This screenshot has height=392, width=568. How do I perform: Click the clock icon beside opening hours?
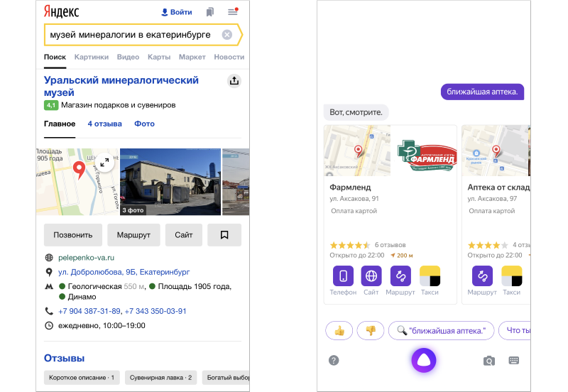click(x=49, y=326)
